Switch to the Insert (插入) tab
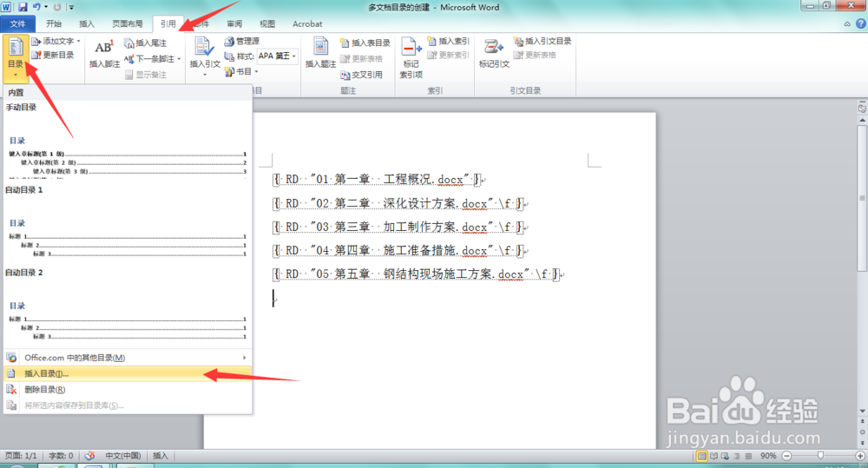 pos(87,23)
